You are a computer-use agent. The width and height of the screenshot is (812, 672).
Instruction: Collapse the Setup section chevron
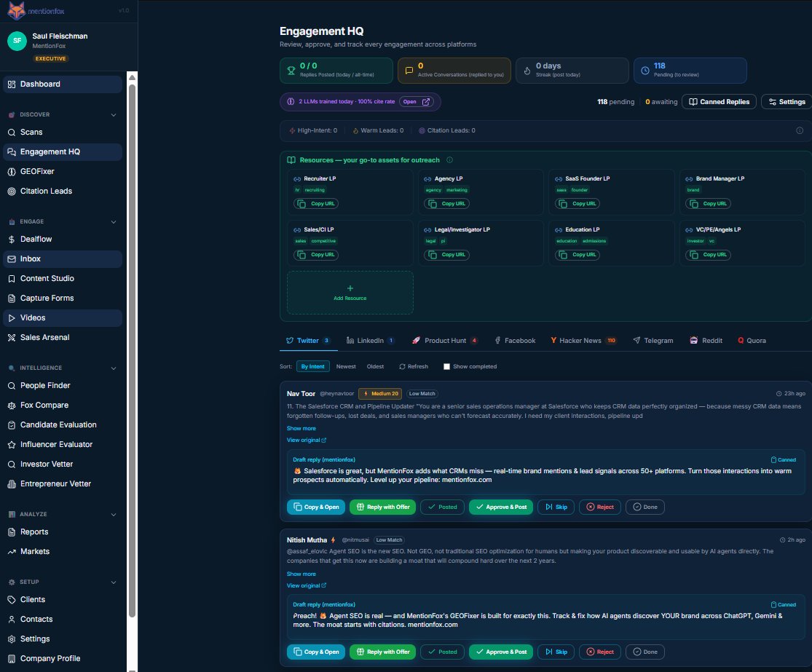tap(114, 582)
